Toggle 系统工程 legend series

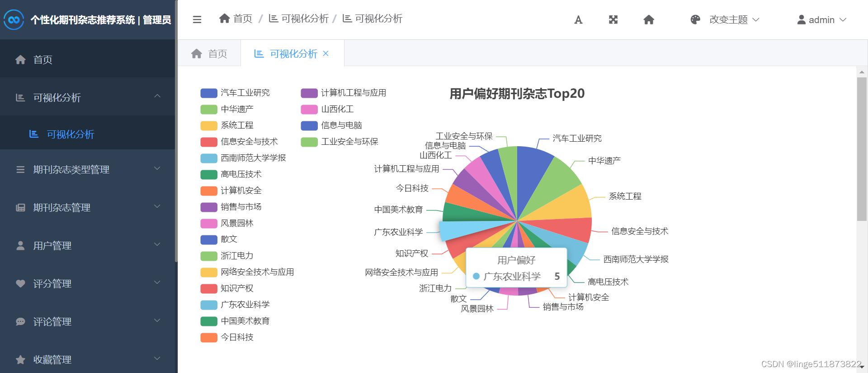[x=227, y=125]
